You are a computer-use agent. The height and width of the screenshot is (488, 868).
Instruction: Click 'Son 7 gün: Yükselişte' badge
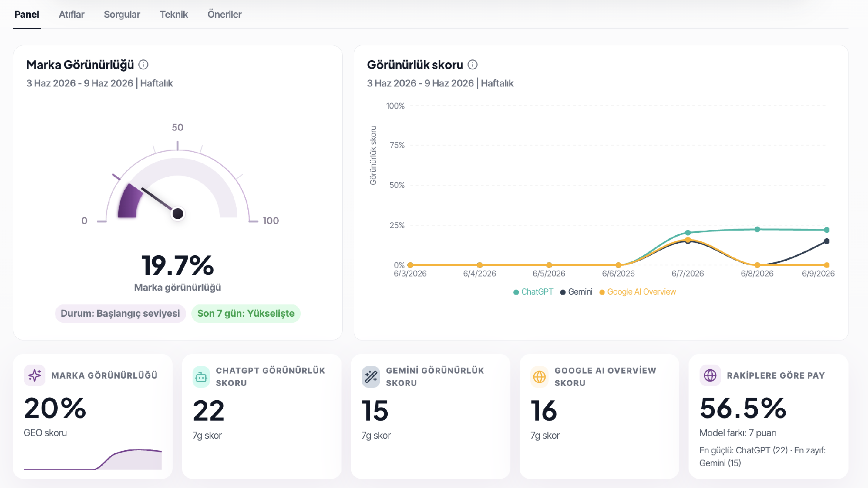point(246,313)
